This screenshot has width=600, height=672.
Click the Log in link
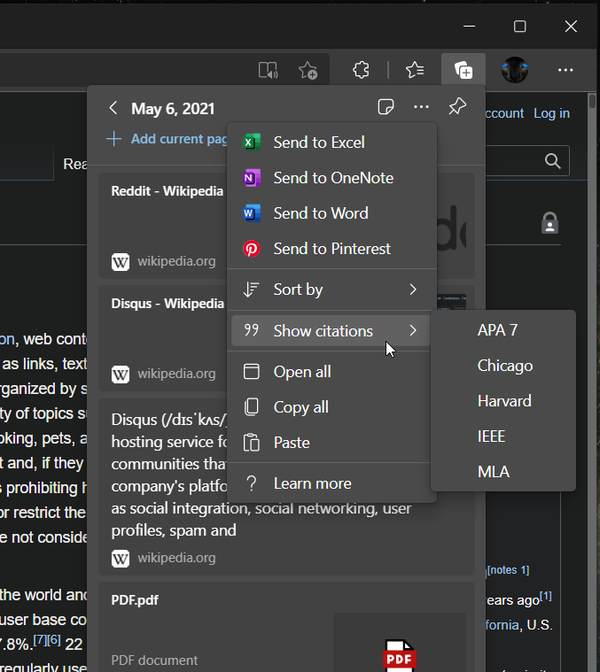pyautogui.click(x=551, y=113)
